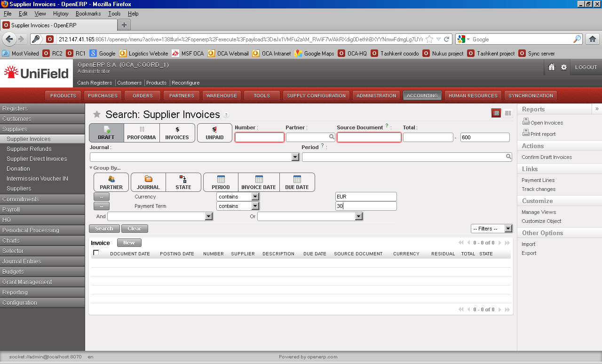The height and width of the screenshot is (364, 602).
Task: Click the favorites star beside the Search title
Action: (x=97, y=114)
